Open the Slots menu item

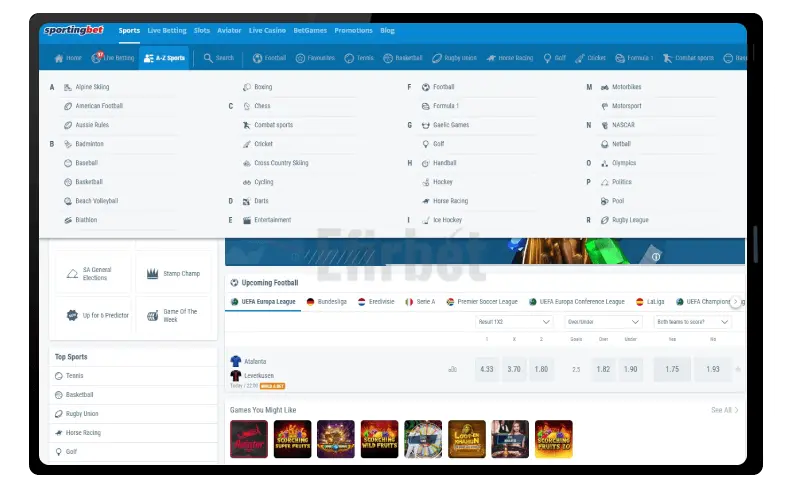point(202,30)
